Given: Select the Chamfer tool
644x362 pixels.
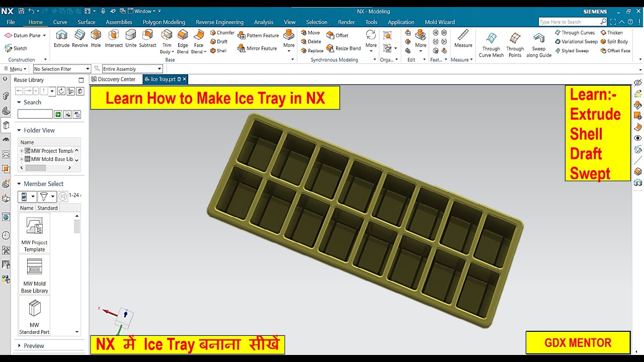Looking at the screenshot, I should [222, 33].
